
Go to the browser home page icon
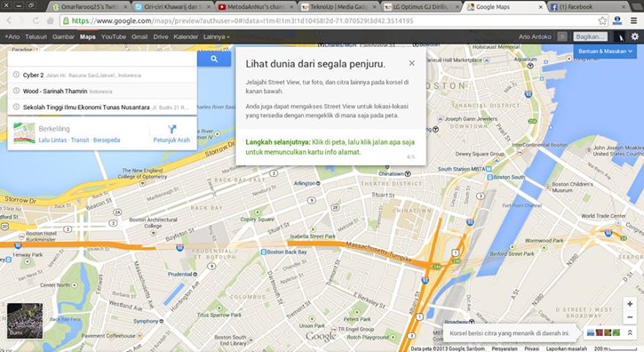[x=50, y=21]
